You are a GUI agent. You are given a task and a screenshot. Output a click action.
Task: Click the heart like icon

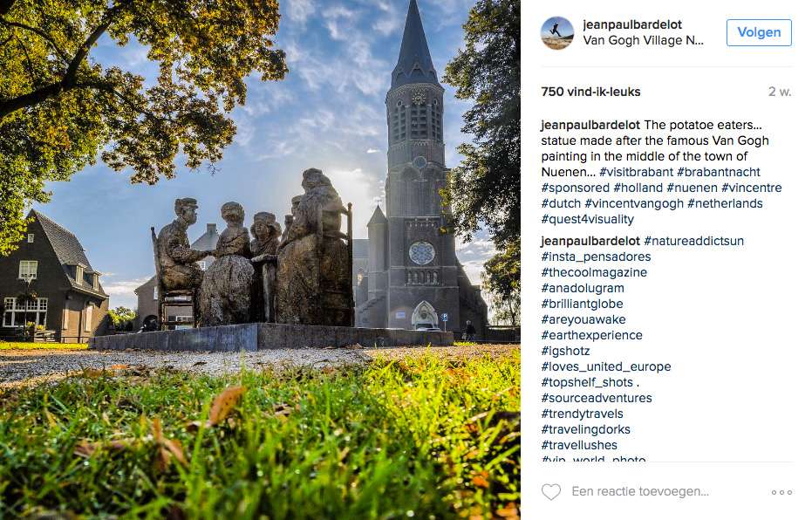[551, 491]
